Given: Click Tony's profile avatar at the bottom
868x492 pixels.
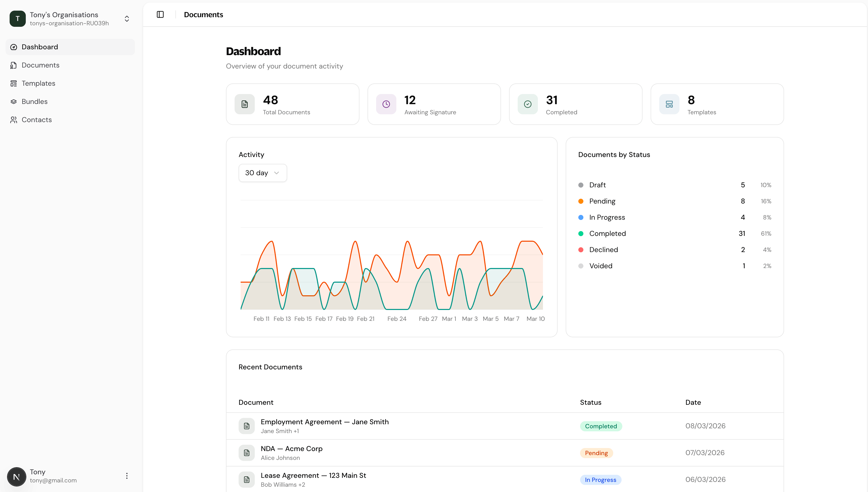Looking at the screenshot, I should coord(16,477).
